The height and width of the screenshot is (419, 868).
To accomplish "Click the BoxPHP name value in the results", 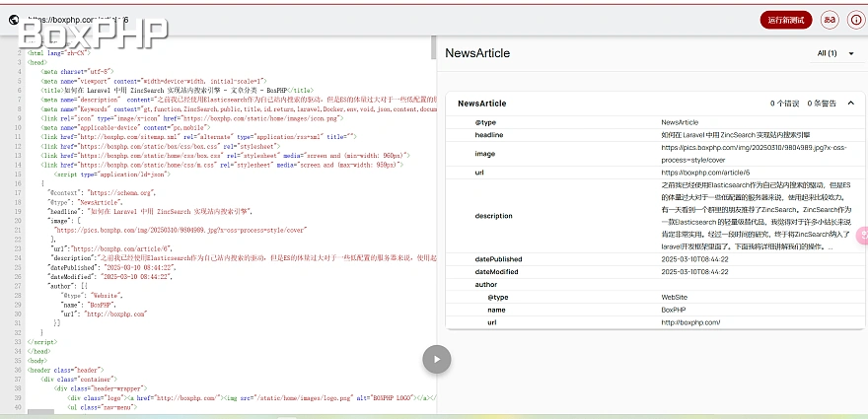I will click(x=675, y=310).
